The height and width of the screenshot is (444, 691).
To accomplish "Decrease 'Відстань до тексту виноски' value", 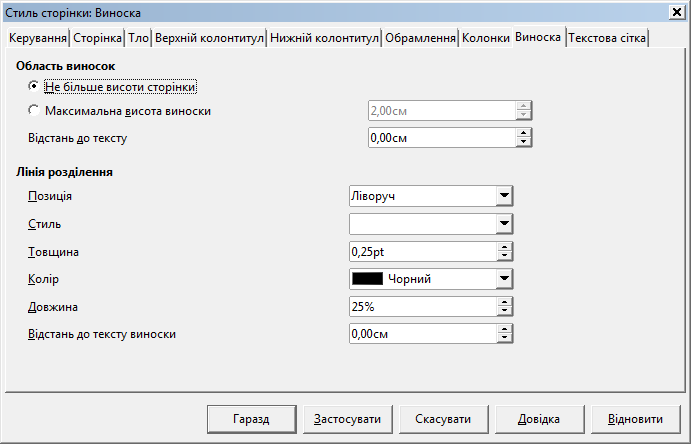I will (505, 339).
